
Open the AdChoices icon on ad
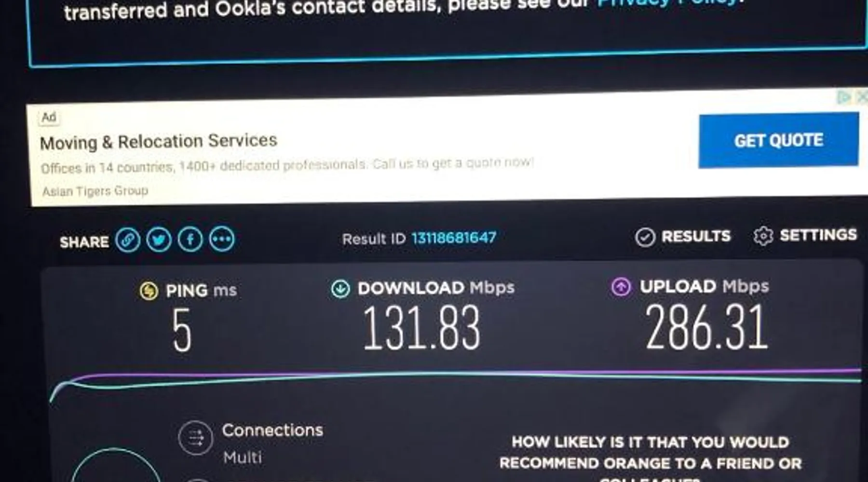click(x=844, y=97)
